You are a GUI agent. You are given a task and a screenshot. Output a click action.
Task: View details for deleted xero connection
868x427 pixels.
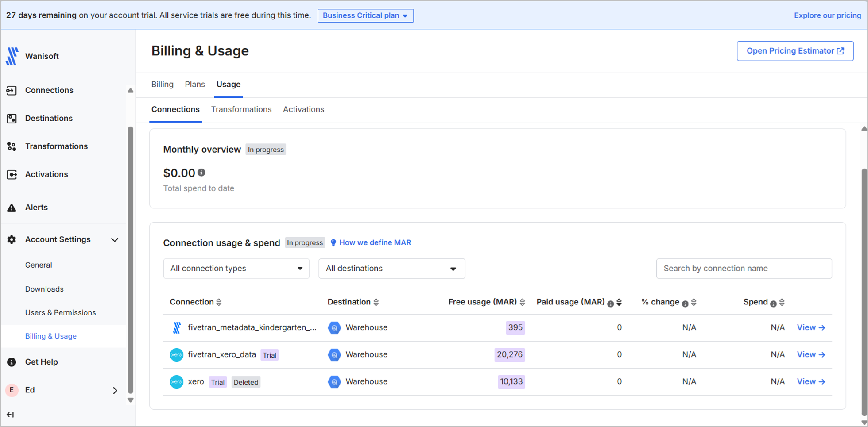[811, 381]
